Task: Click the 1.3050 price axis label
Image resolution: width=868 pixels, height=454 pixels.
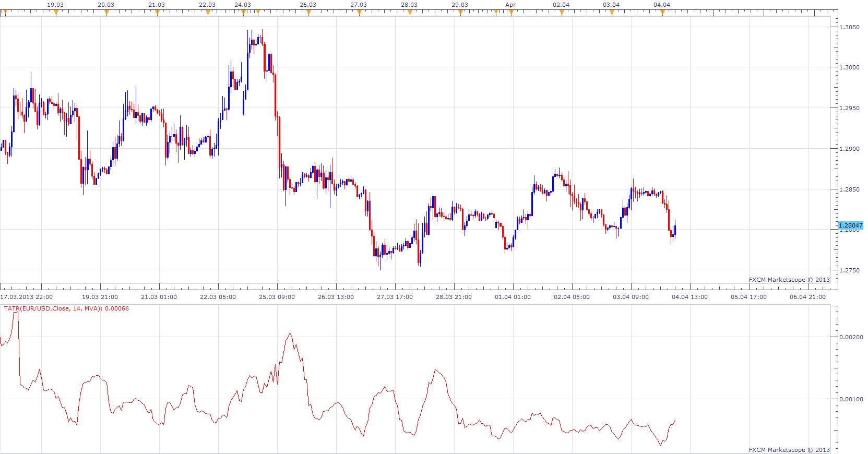Action: [x=849, y=27]
